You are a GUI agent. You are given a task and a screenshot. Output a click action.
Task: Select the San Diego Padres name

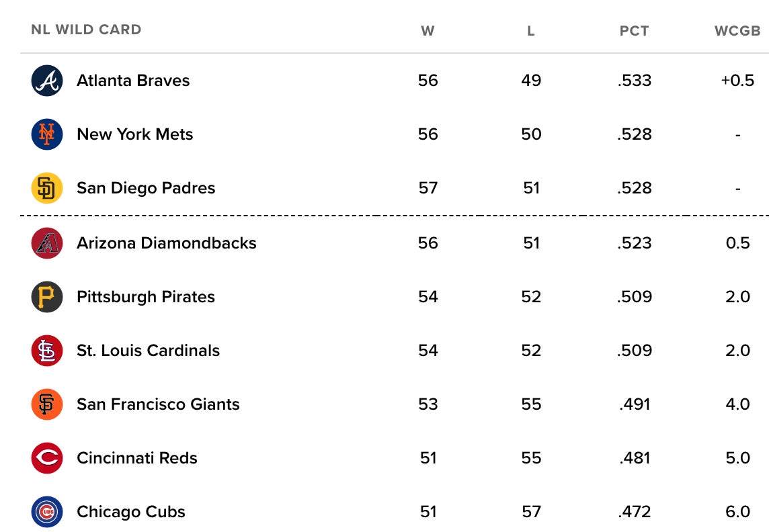pyautogui.click(x=146, y=188)
